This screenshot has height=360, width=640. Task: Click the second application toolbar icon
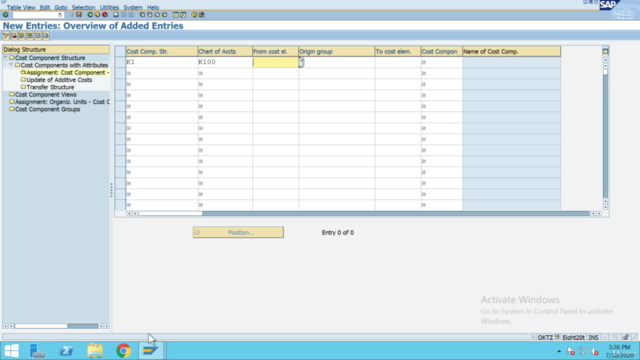(14, 36)
